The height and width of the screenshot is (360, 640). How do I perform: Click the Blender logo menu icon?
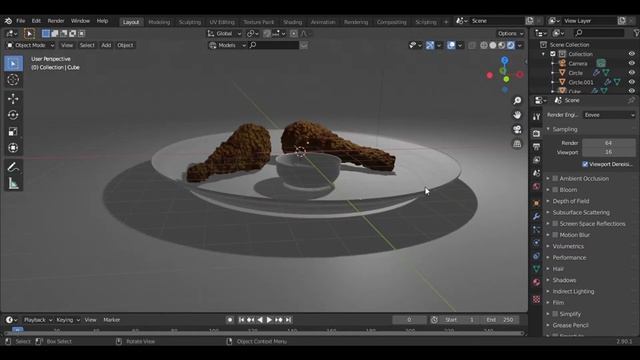[8, 21]
